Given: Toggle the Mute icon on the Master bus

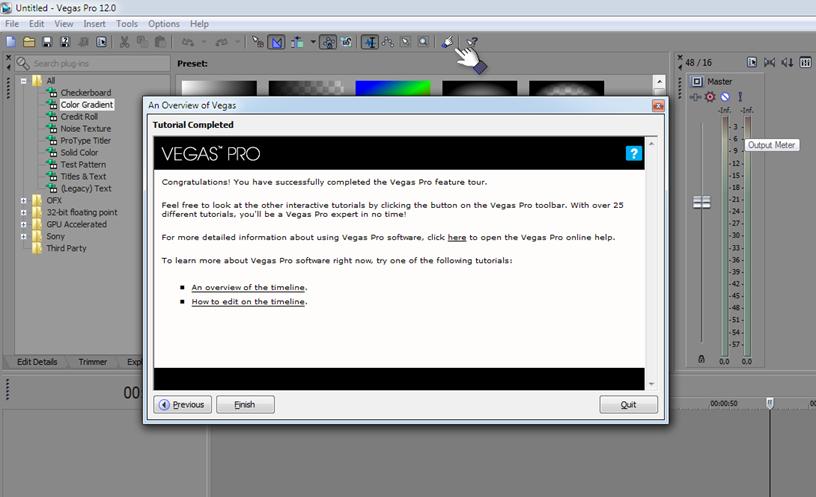Looking at the screenshot, I should click(x=725, y=97).
